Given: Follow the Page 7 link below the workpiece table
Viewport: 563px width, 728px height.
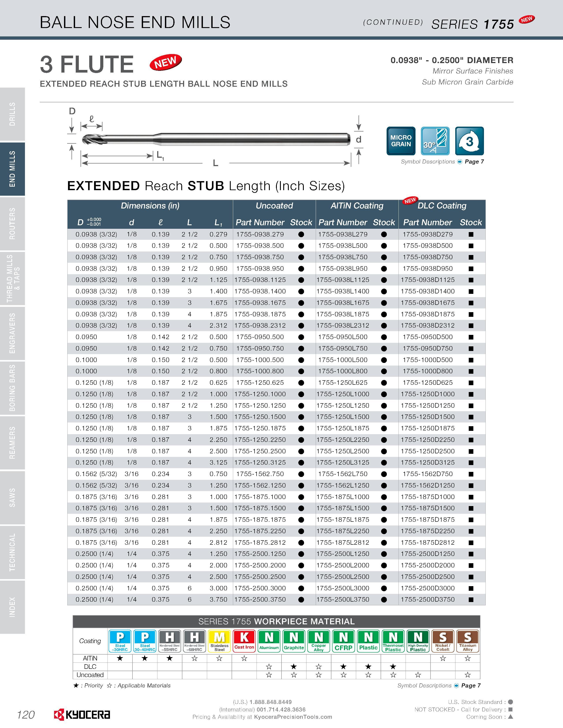Looking at the screenshot, I should [471, 686].
